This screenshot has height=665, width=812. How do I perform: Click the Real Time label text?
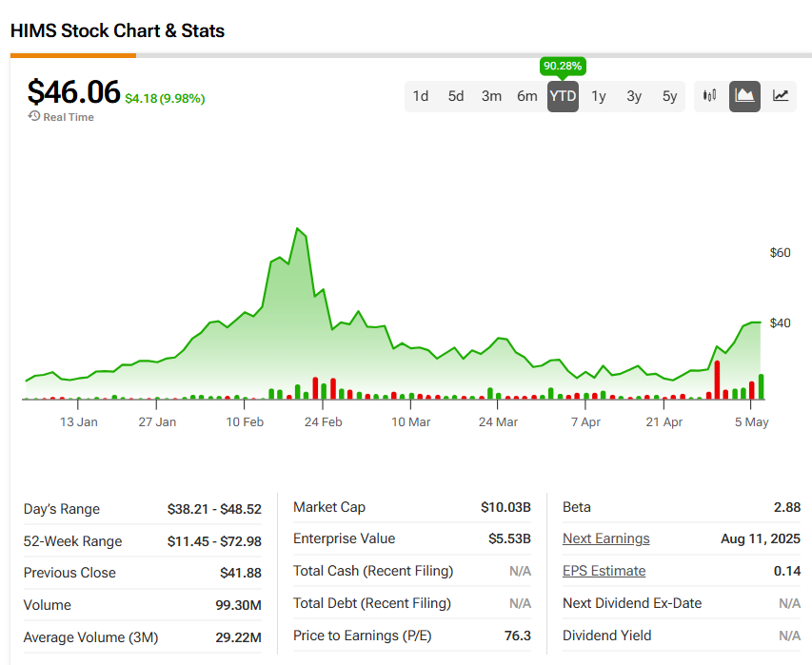point(69,117)
